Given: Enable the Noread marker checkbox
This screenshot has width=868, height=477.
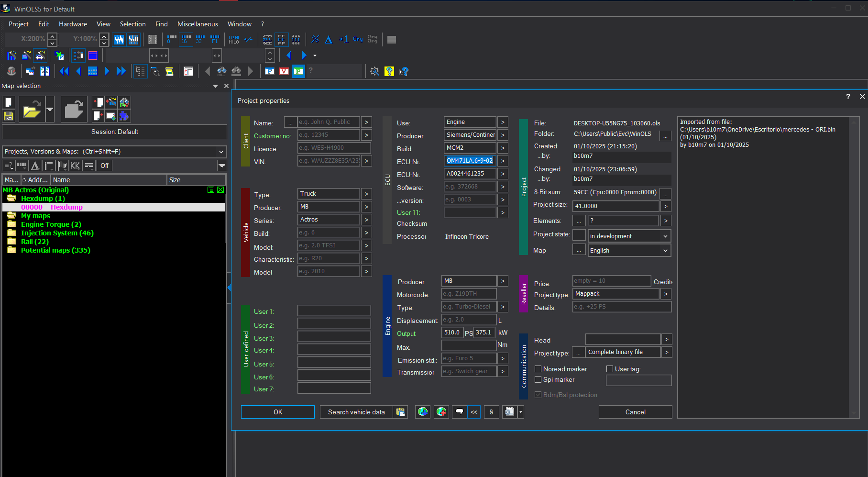Looking at the screenshot, I should (x=538, y=369).
